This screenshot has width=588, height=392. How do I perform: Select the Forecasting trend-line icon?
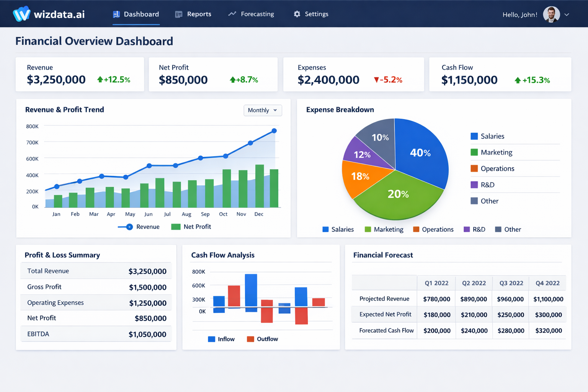[x=232, y=14]
